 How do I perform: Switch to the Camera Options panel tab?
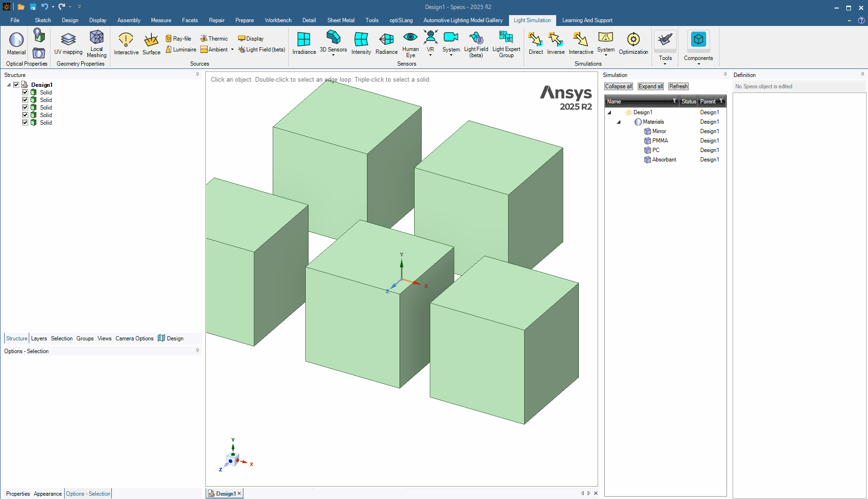[134, 338]
